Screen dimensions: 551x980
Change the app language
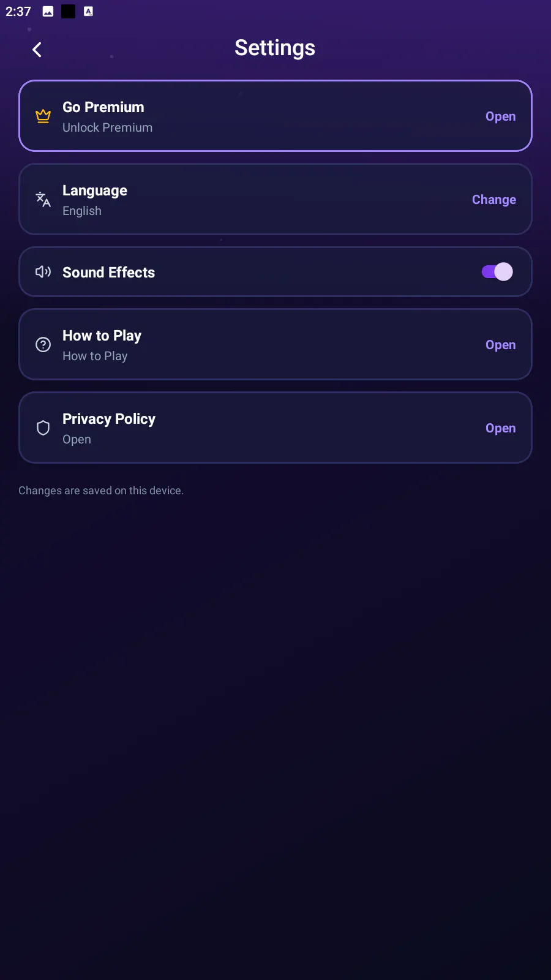coord(493,200)
